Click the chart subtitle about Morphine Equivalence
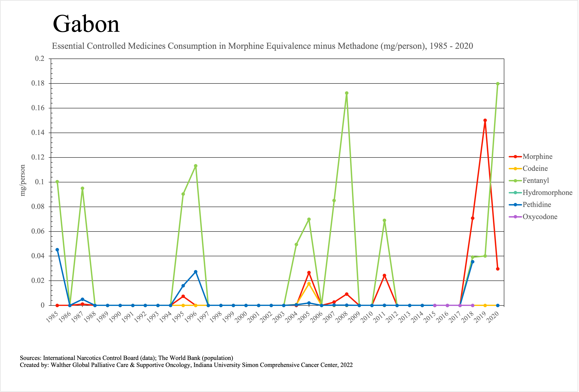The height and width of the screenshot is (392, 579). (262, 46)
